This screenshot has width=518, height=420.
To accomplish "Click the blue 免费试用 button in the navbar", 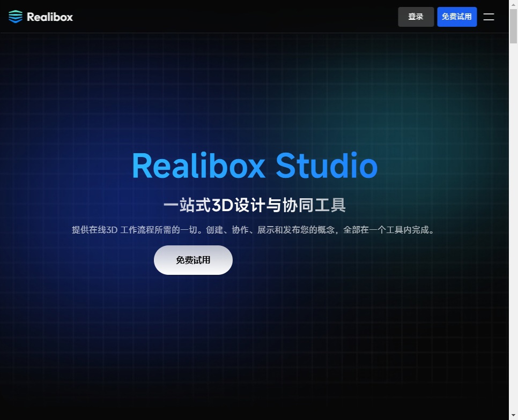I will pyautogui.click(x=457, y=17).
